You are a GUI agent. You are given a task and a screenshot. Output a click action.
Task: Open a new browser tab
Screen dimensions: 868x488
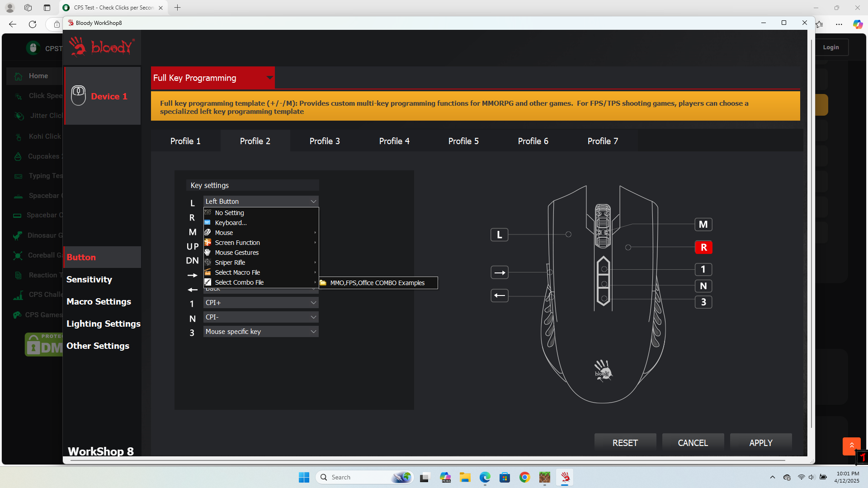pyautogui.click(x=177, y=8)
